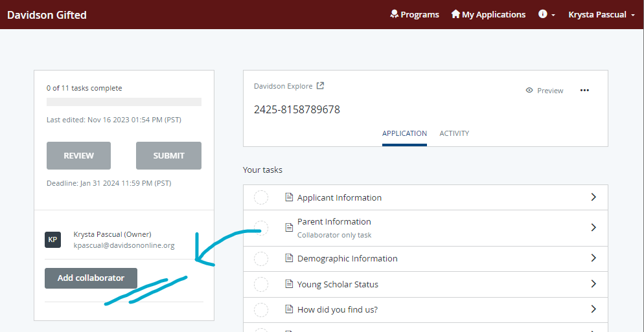Click the Parent Information document icon
644x332 pixels.
coord(289,227)
